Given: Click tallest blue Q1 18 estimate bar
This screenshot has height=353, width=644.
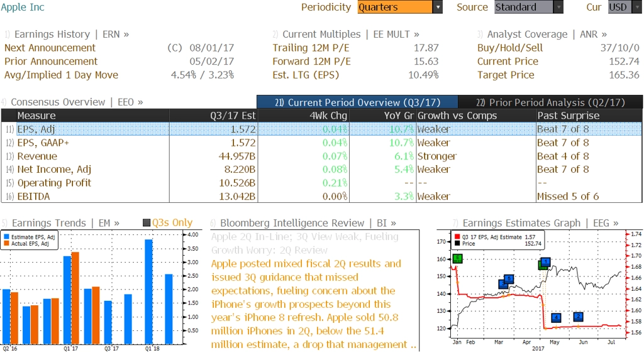Looking at the screenshot, I should (148, 291).
